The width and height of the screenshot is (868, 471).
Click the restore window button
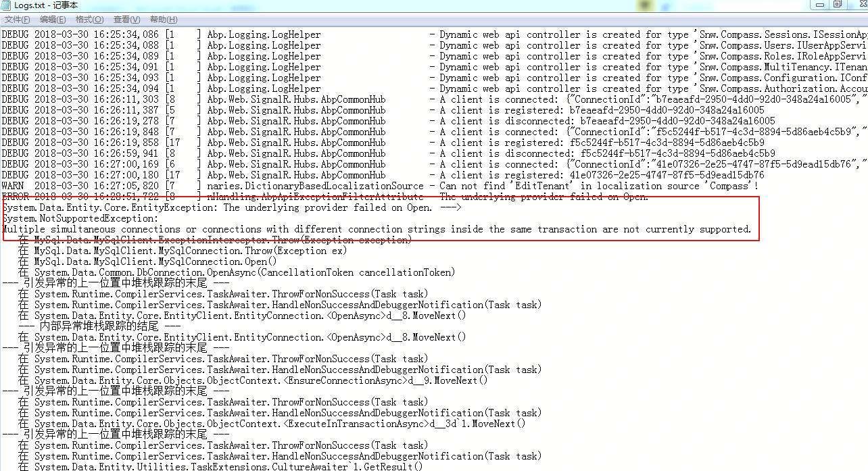click(x=837, y=5)
